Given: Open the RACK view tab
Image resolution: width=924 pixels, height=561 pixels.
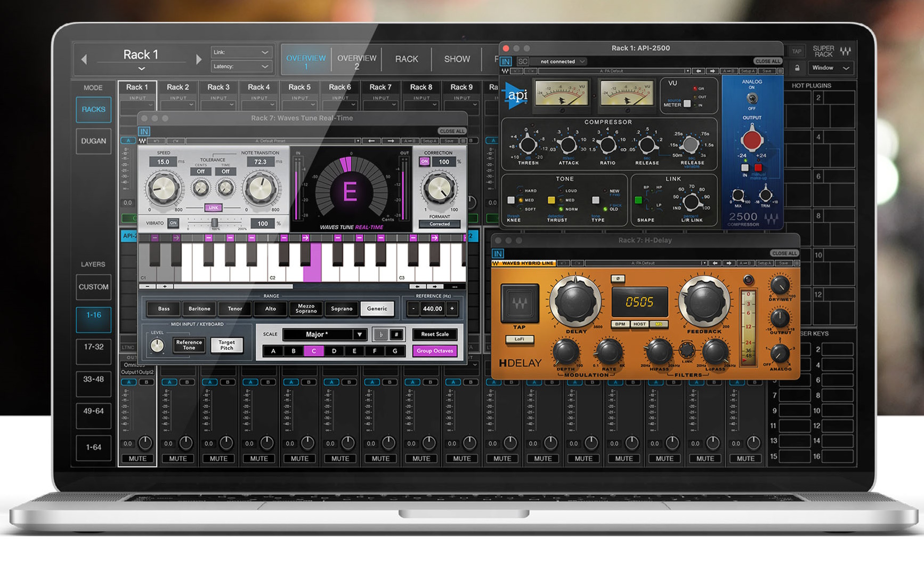Looking at the screenshot, I should coord(407,59).
